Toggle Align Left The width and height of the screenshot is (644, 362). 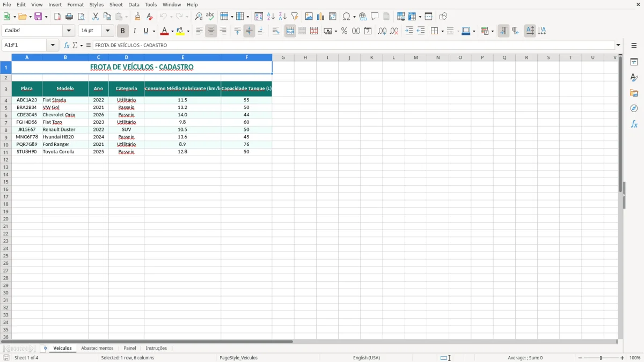coord(199,31)
